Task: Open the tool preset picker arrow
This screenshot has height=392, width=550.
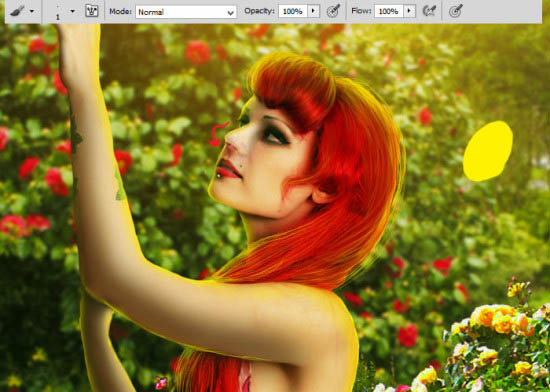Action: point(32,12)
